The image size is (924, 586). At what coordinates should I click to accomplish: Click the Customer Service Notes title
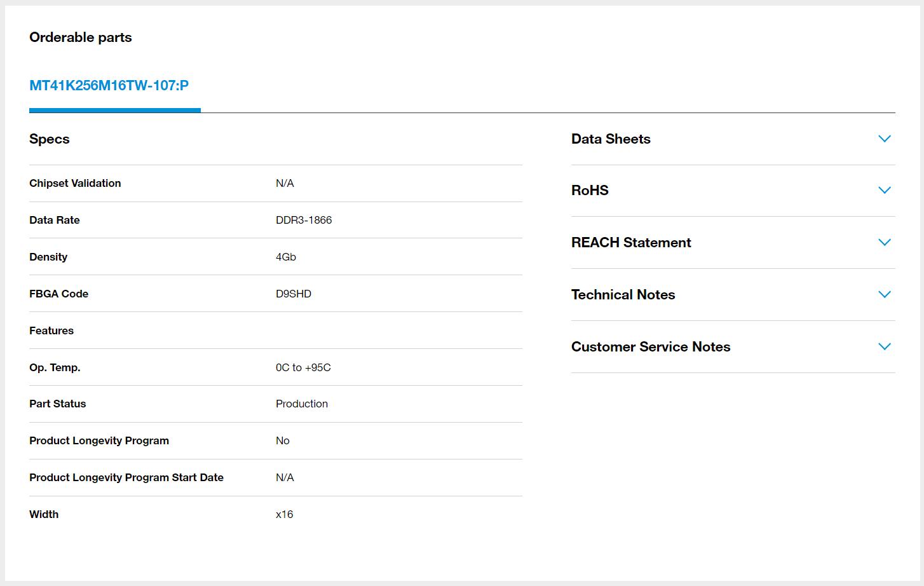tap(650, 347)
